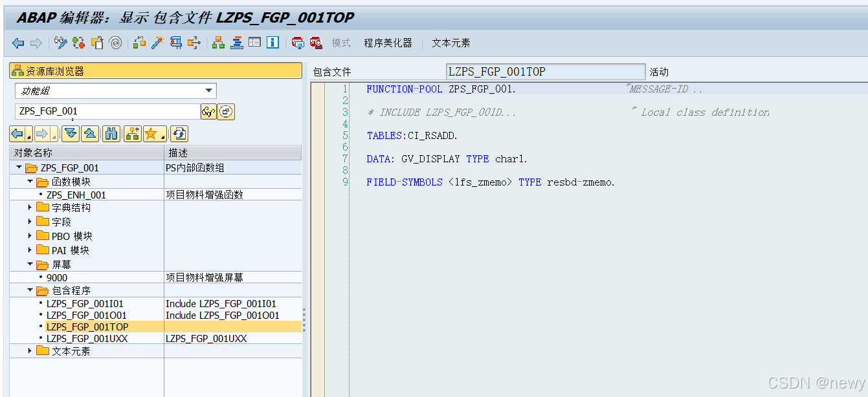Screen dimensions: 868x397
Task: Collapse all nodes with double-up arrow icon
Action: click(90, 134)
